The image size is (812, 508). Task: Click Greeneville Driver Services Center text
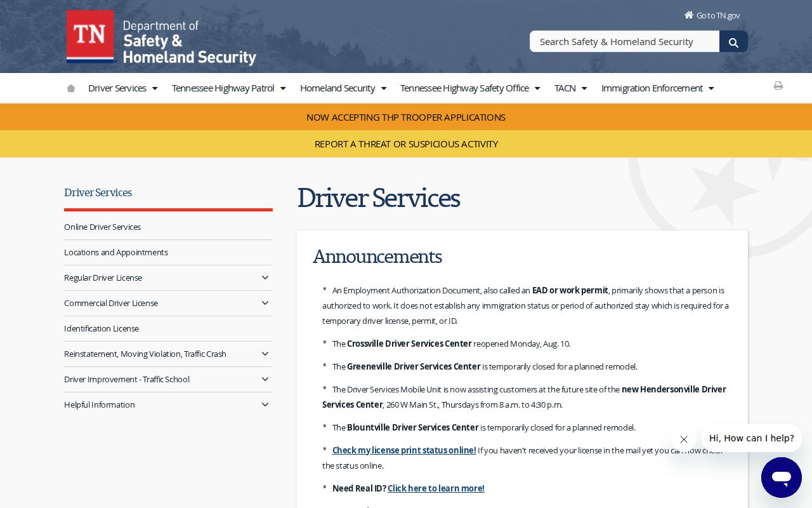[414, 366]
